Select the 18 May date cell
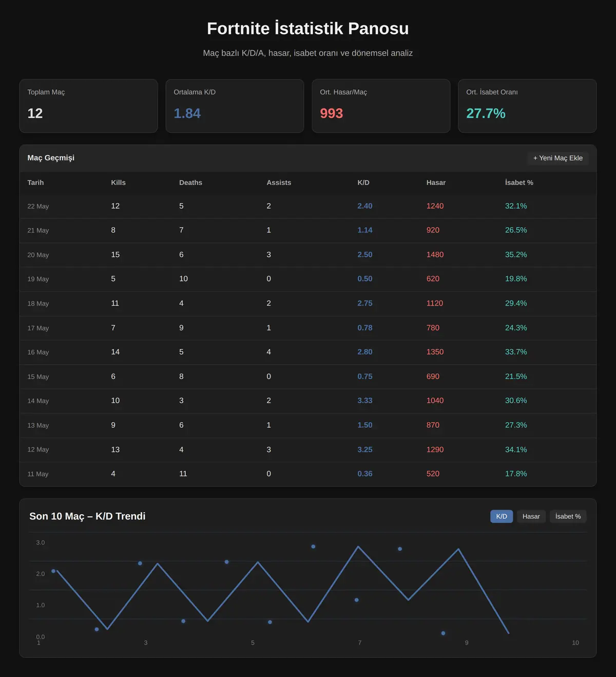 click(x=38, y=304)
